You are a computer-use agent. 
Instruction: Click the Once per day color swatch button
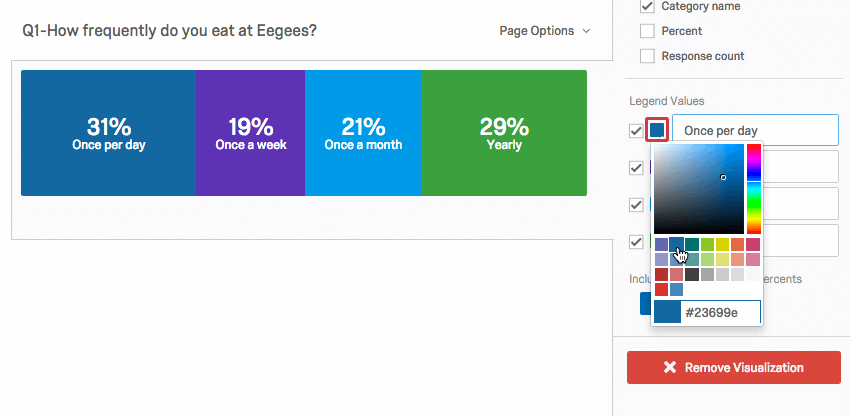click(657, 130)
